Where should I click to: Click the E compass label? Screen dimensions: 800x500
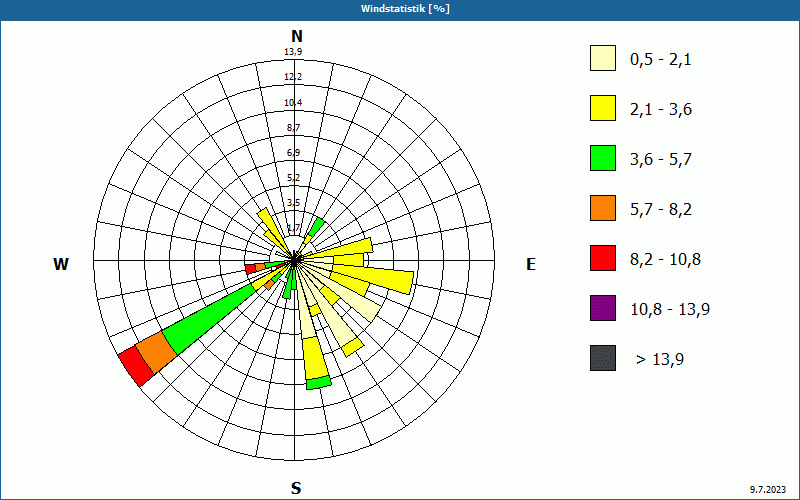pyautogui.click(x=531, y=264)
